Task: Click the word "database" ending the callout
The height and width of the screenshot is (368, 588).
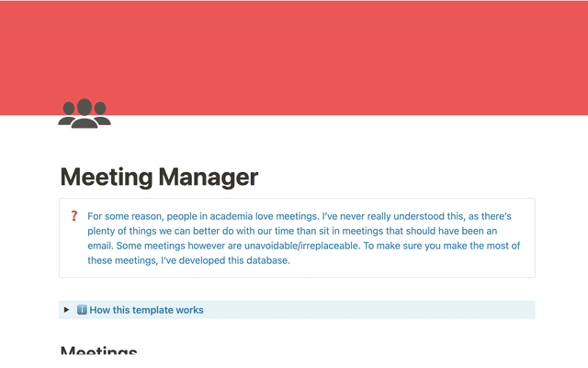Action: pyautogui.click(x=263, y=260)
